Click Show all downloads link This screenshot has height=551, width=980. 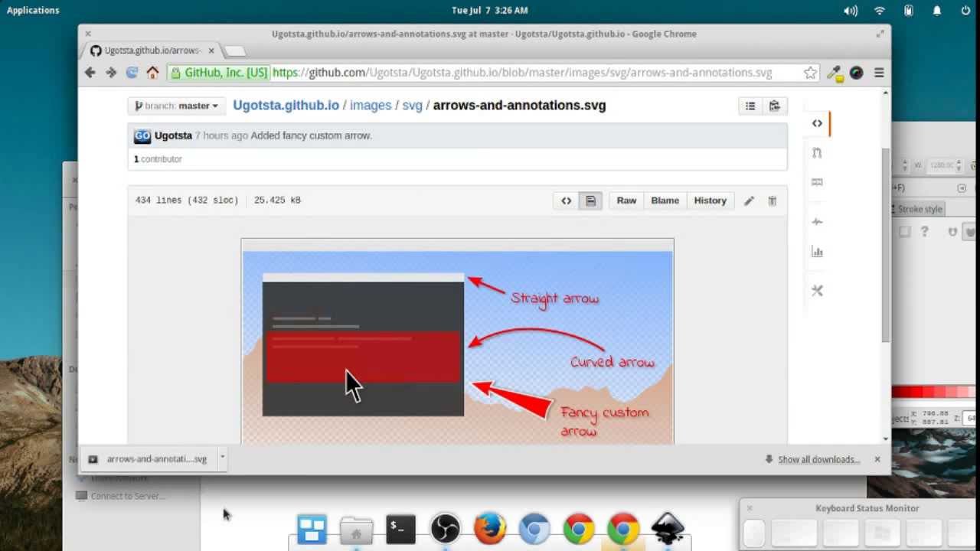(818, 459)
